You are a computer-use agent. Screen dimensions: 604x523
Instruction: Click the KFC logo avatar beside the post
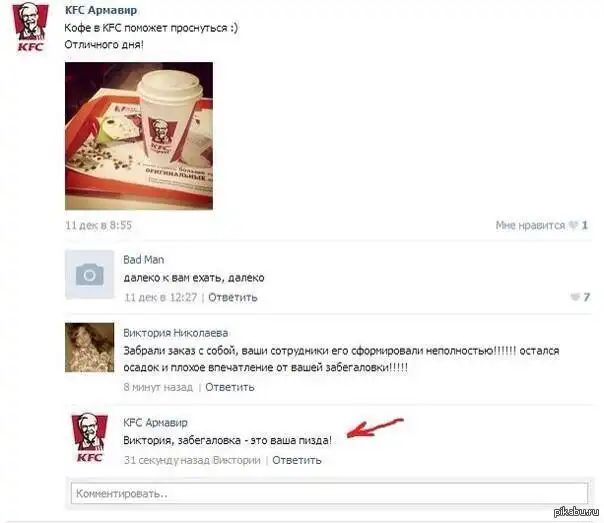pyautogui.click(x=31, y=27)
